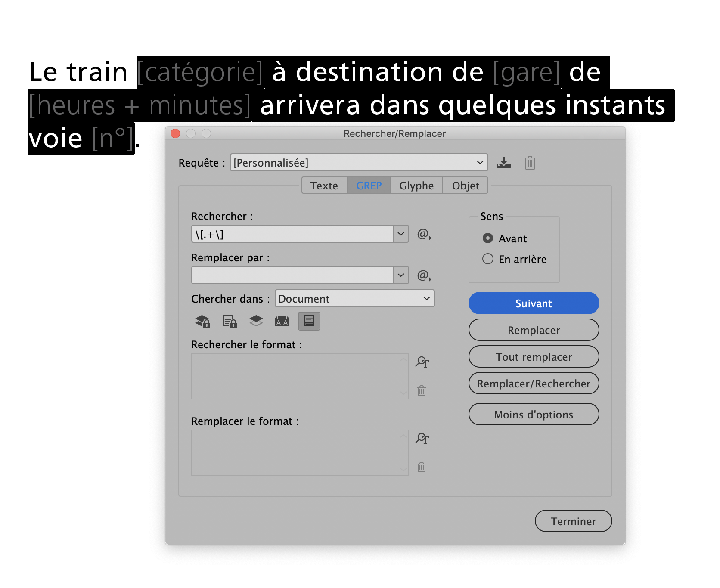Click the placeholder [heures + minutes] in text

[x=140, y=106]
